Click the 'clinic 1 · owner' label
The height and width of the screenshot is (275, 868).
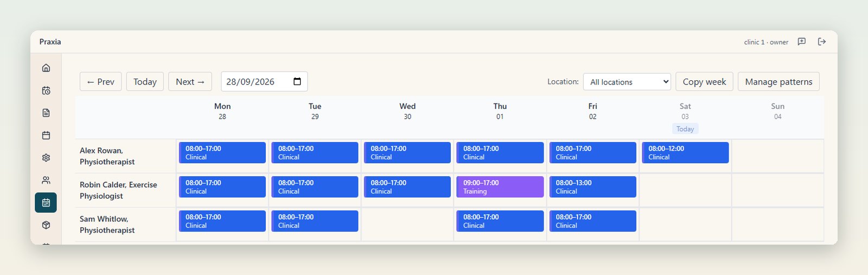click(766, 42)
